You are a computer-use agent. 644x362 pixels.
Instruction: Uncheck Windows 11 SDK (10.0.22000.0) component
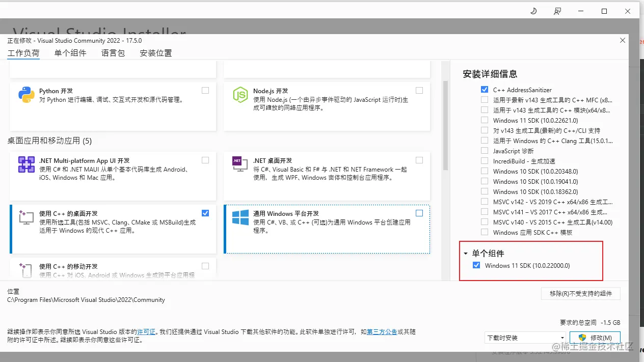476,265
